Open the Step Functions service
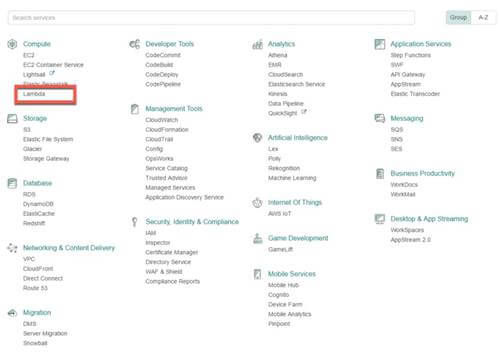 411,55
